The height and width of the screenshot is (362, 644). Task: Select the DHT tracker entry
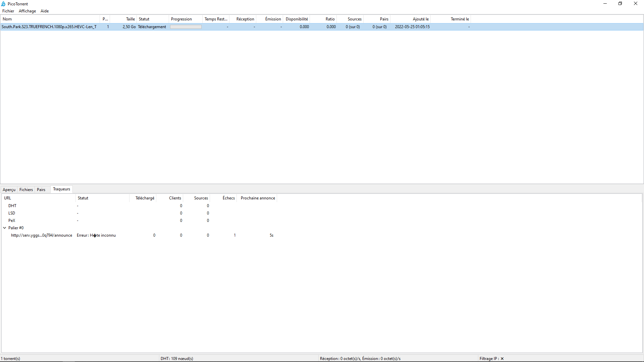click(x=12, y=206)
